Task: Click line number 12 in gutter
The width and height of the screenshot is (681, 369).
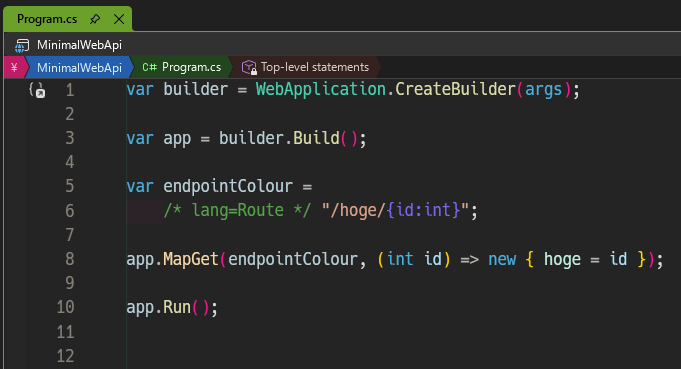Action: point(66,356)
